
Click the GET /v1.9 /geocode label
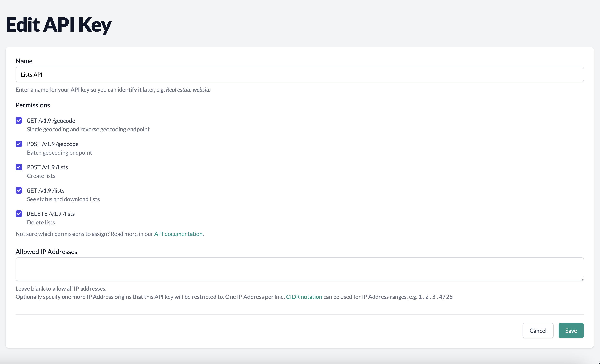coord(51,121)
